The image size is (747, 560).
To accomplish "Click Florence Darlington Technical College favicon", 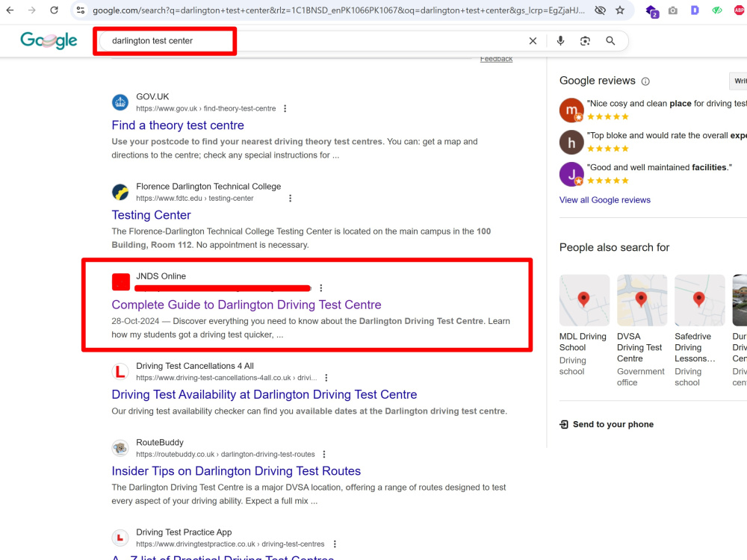I will click(120, 192).
